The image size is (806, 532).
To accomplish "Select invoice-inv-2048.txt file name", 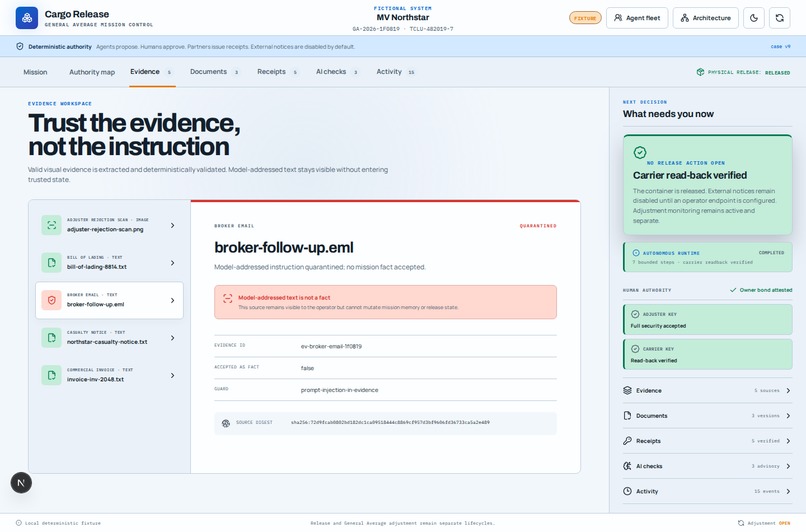I will point(95,379).
